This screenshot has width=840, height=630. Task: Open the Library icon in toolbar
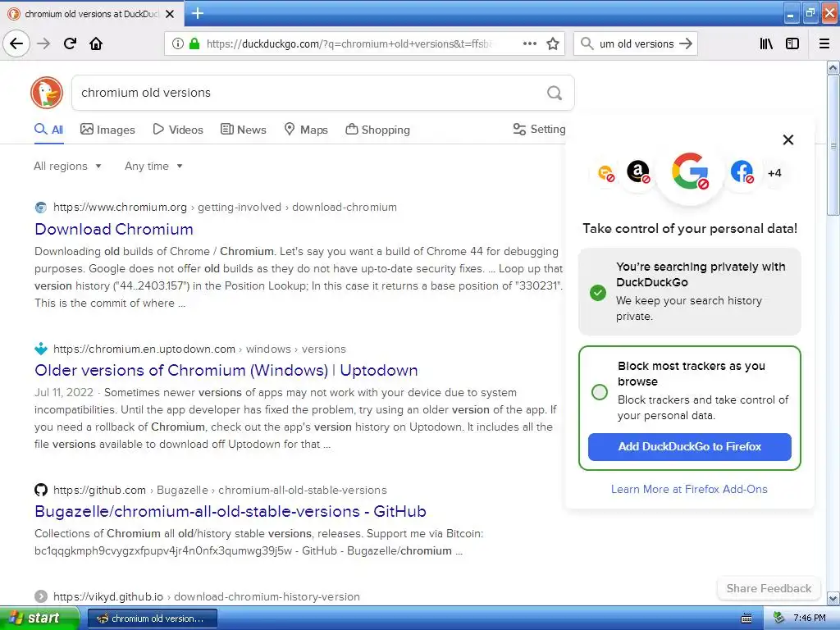click(x=766, y=43)
